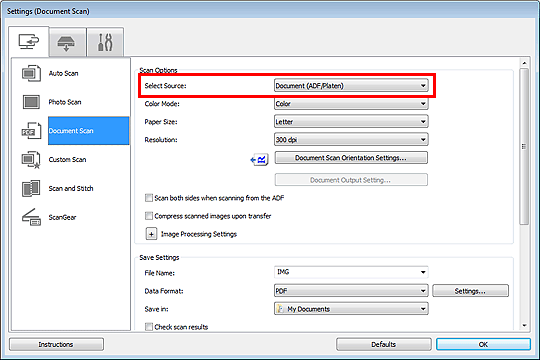Enable scan both sides from the ADF
The width and height of the screenshot is (540, 360).
click(x=149, y=198)
